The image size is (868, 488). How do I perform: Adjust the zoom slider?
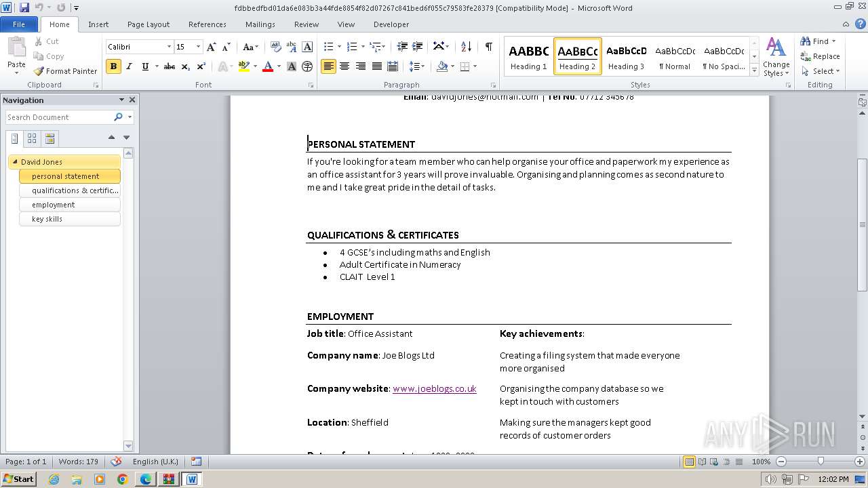(821, 462)
